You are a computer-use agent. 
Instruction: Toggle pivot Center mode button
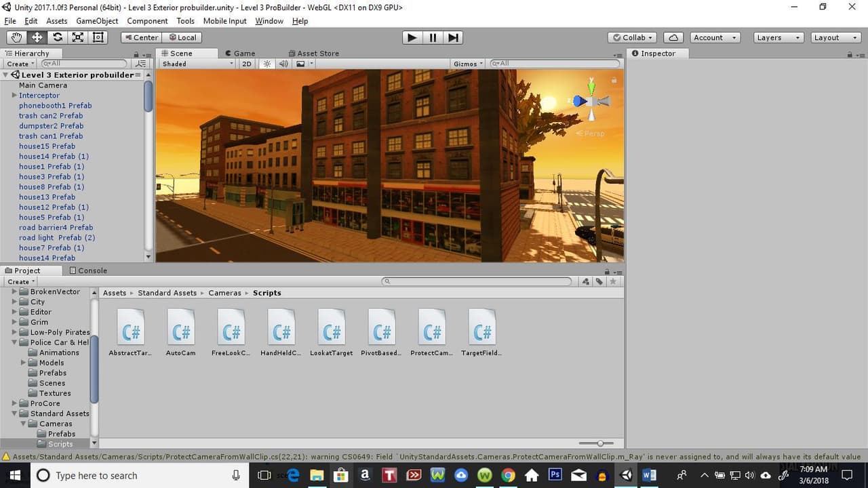142,38
